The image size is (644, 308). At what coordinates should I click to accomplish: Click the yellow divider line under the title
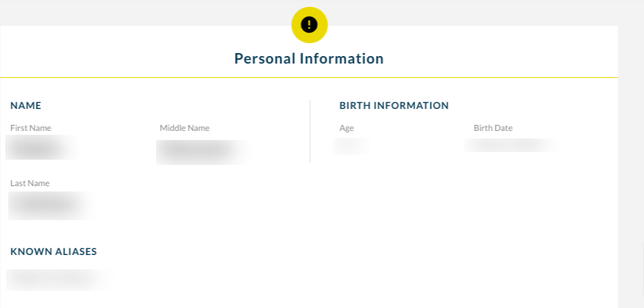309,77
